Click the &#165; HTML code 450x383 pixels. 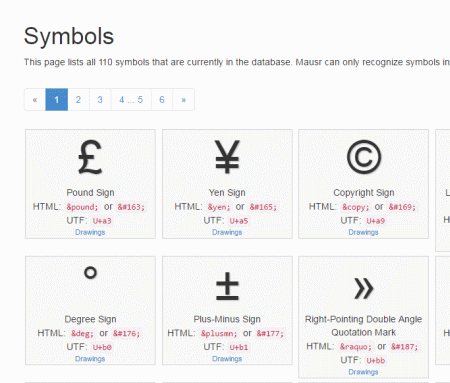(263, 207)
